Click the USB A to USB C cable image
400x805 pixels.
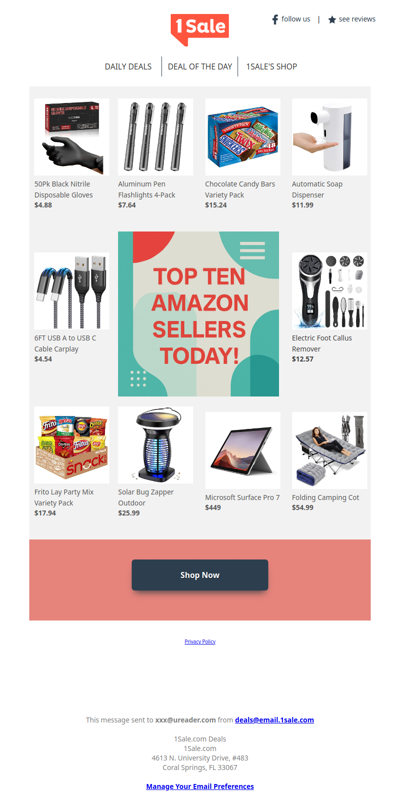(71, 291)
